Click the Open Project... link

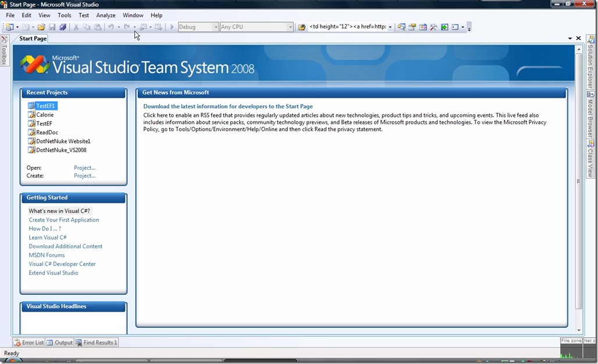85,167
